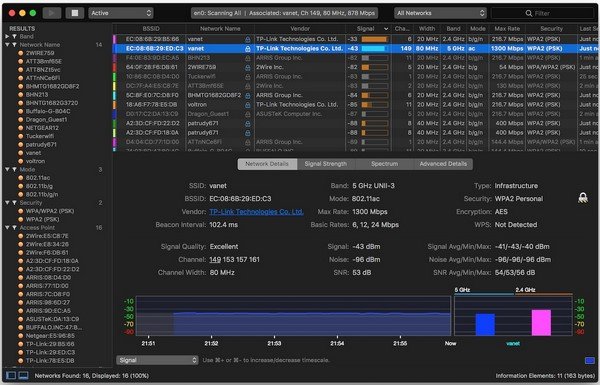Select WPA2 (PSK) in sidebar Security group
This screenshot has height=385, width=600.
[42, 219]
